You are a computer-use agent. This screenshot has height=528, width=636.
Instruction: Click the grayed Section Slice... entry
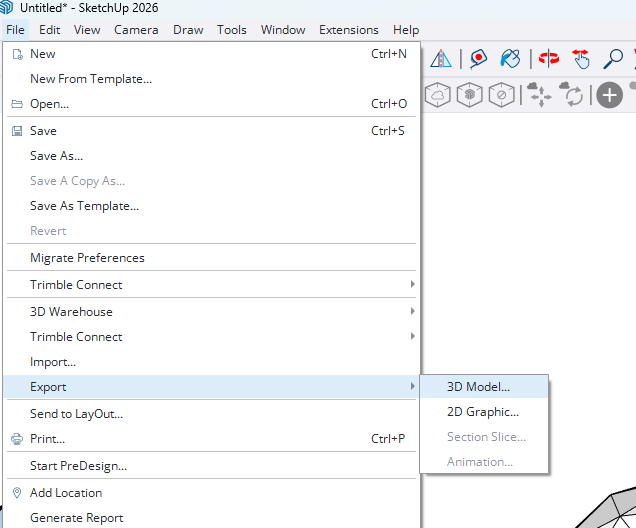(x=484, y=437)
